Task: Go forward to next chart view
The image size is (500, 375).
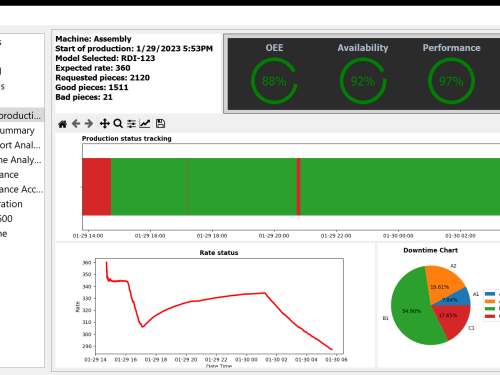Action: [89, 124]
